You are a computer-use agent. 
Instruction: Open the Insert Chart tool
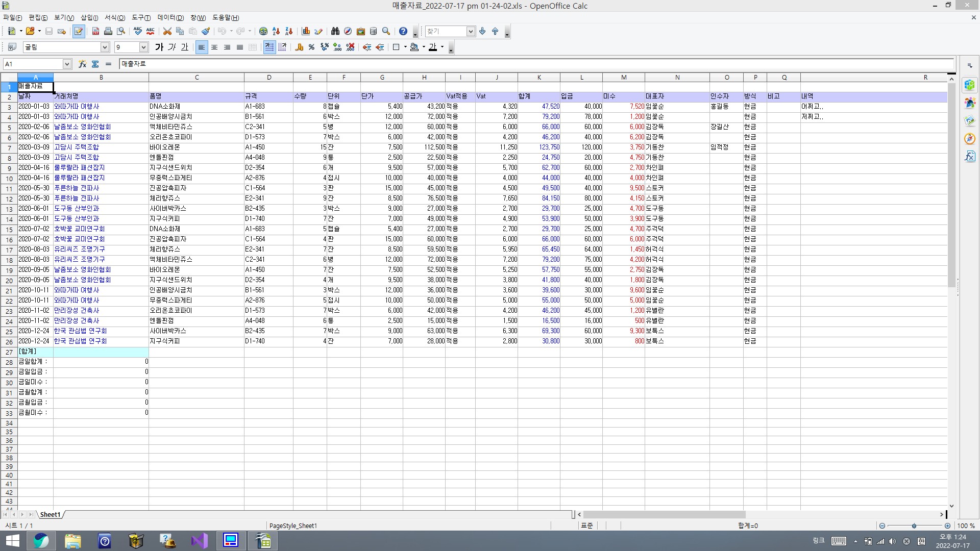pos(306,32)
